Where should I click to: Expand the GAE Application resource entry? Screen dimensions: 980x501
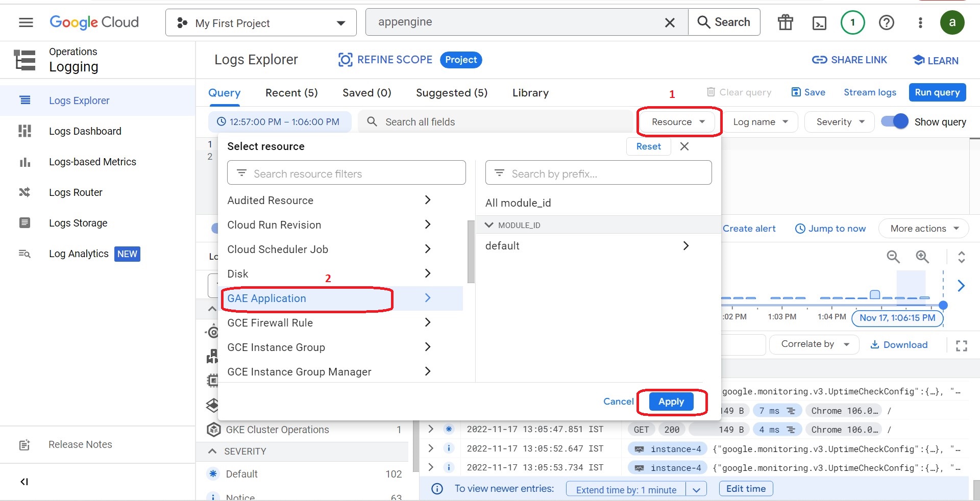coord(428,298)
